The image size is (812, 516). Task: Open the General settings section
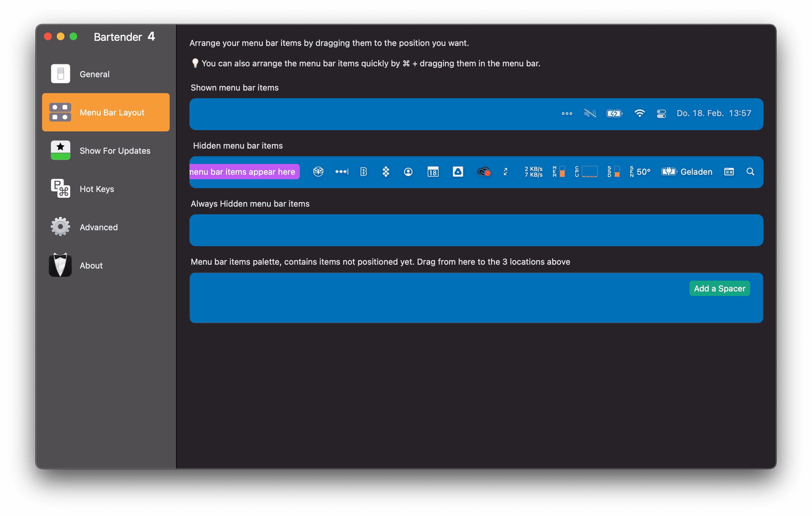pyautogui.click(x=106, y=74)
